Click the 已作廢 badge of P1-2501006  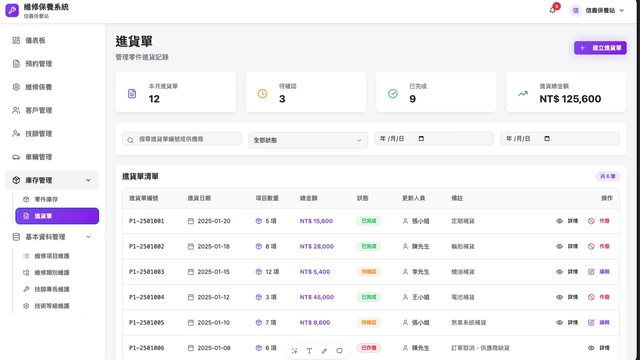(x=369, y=348)
